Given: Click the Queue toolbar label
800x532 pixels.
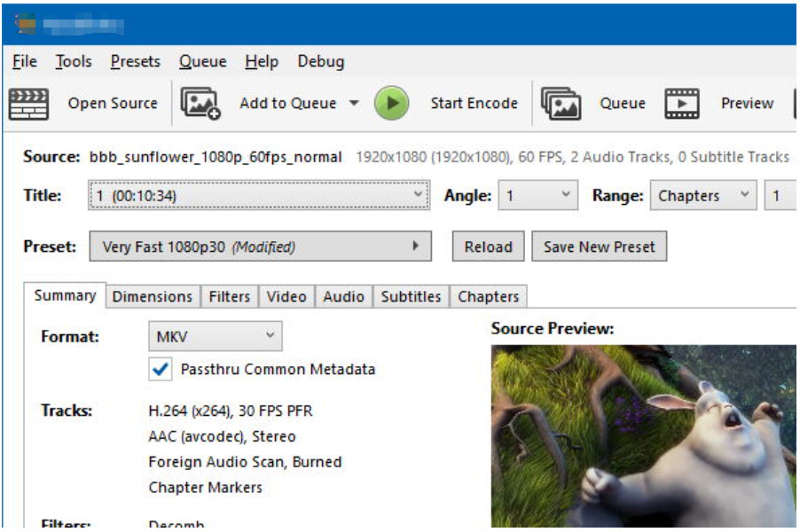Looking at the screenshot, I should 623,103.
